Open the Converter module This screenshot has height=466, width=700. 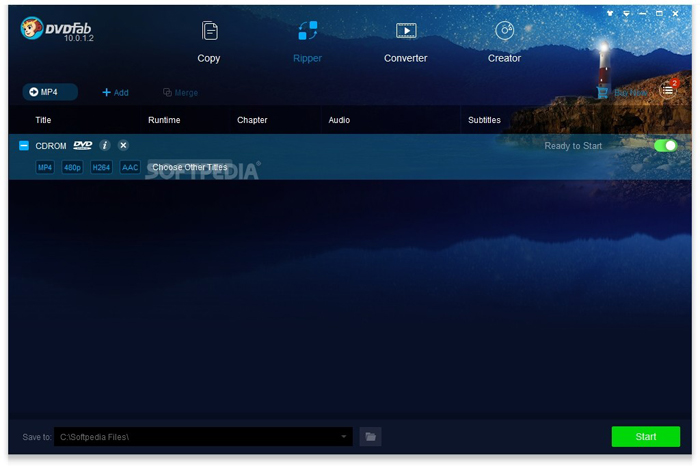[405, 42]
